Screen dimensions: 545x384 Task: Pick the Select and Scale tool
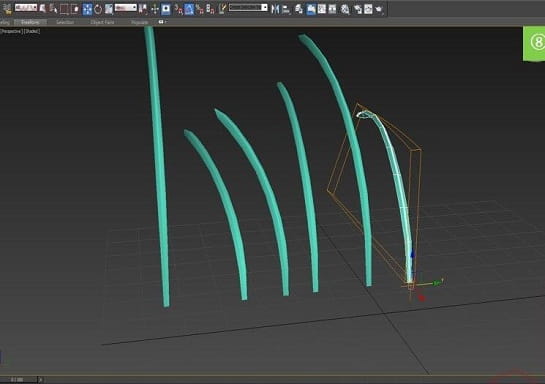point(109,9)
